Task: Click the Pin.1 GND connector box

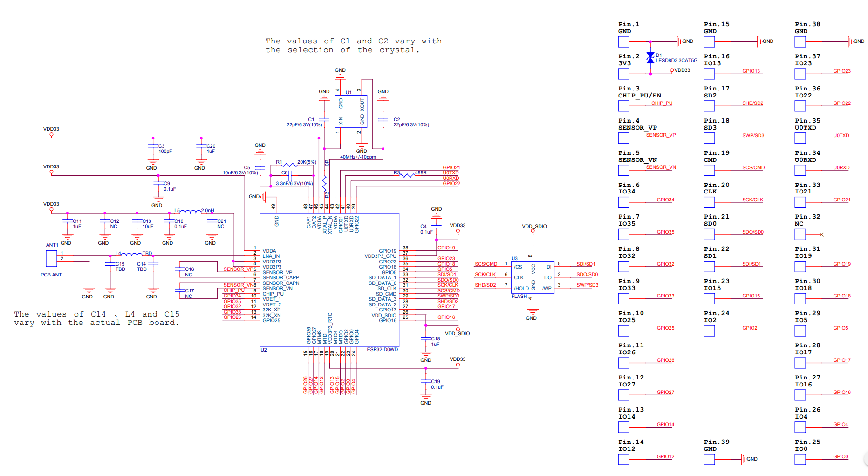Action: (623, 41)
